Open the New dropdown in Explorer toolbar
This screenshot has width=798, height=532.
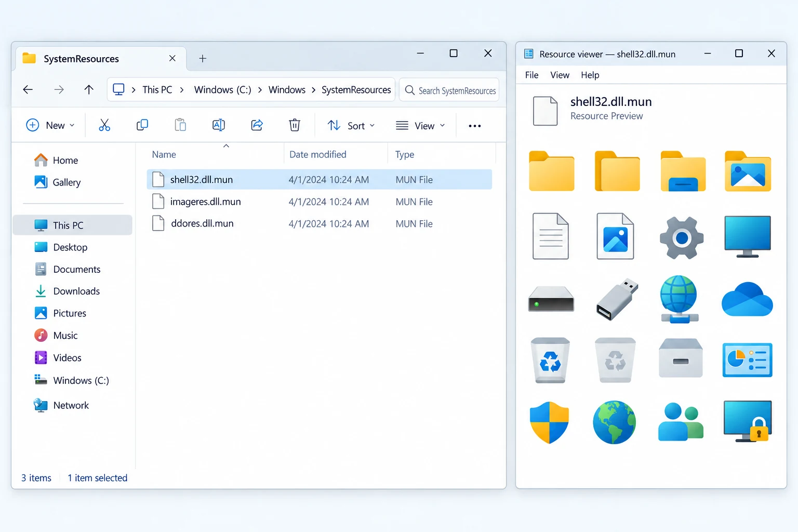click(50, 125)
